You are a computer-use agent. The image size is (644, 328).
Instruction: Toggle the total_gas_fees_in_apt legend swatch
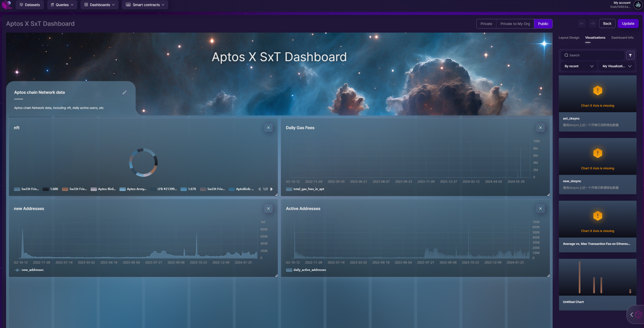click(289, 189)
